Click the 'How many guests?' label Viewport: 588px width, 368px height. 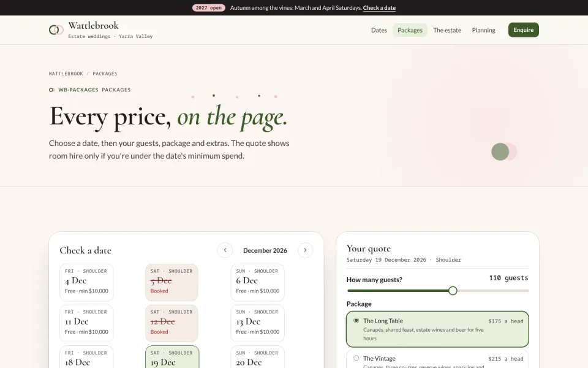(374, 280)
